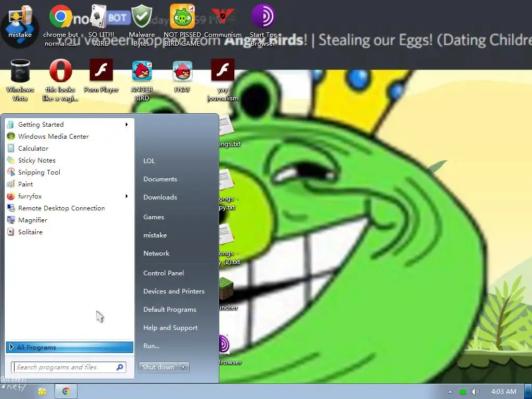This screenshot has height=399, width=532.
Task: Select the 'Windows Media Center' label
Action: point(54,137)
